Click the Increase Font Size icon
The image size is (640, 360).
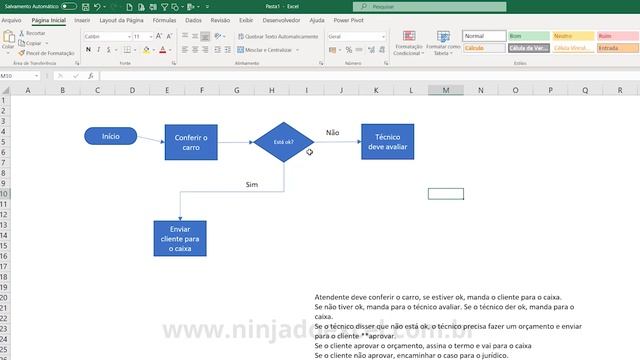tap(159, 36)
